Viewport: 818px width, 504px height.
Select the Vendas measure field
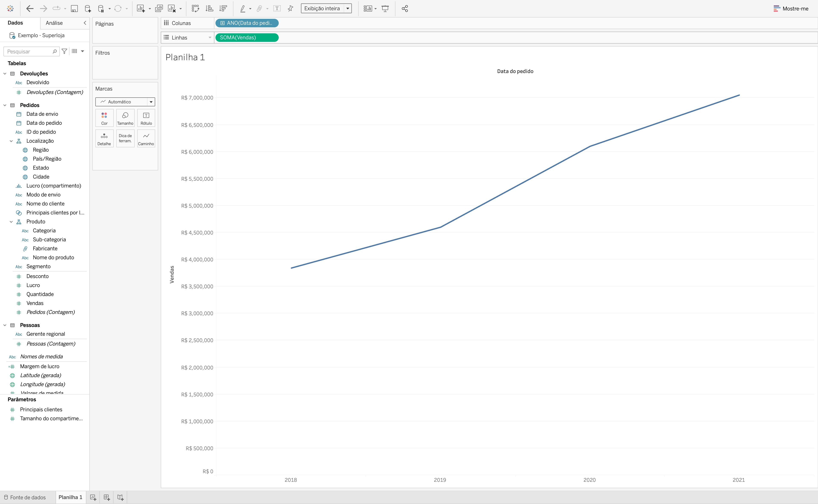click(35, 303)
